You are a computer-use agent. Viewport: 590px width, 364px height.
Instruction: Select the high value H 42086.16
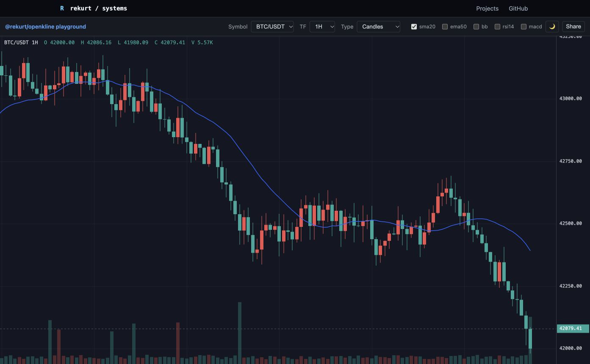point(96,43)
